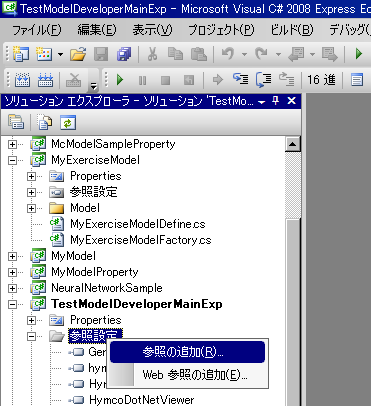Open the Undo history dropdown arrow

pos(244,54)
